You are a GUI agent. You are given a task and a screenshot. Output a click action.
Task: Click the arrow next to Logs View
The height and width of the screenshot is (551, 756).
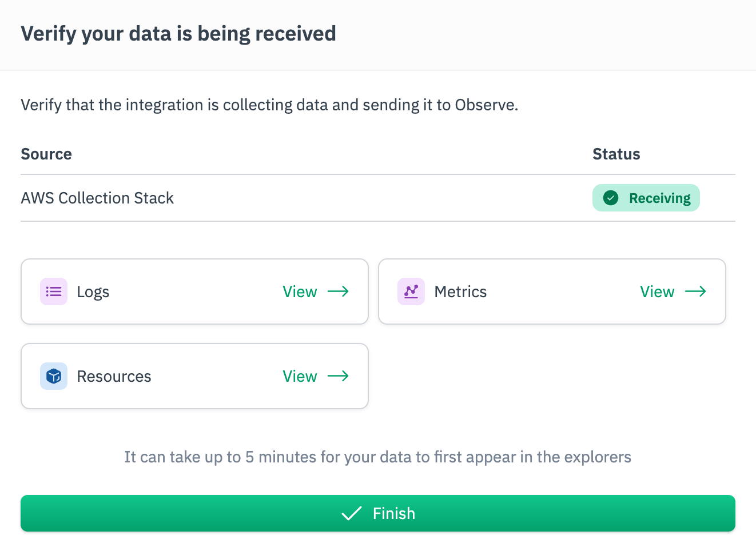(x=338, y=292)
